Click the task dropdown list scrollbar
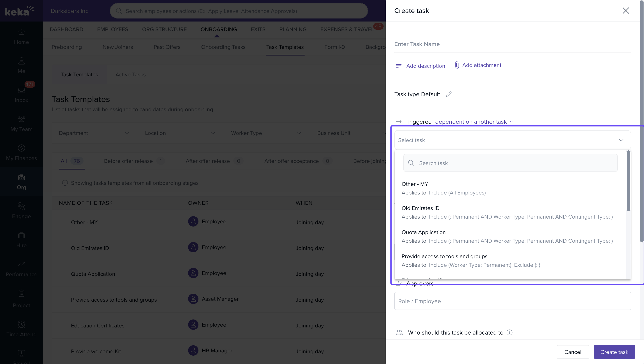Screen dimensions: 644x364 coord(628,181)
